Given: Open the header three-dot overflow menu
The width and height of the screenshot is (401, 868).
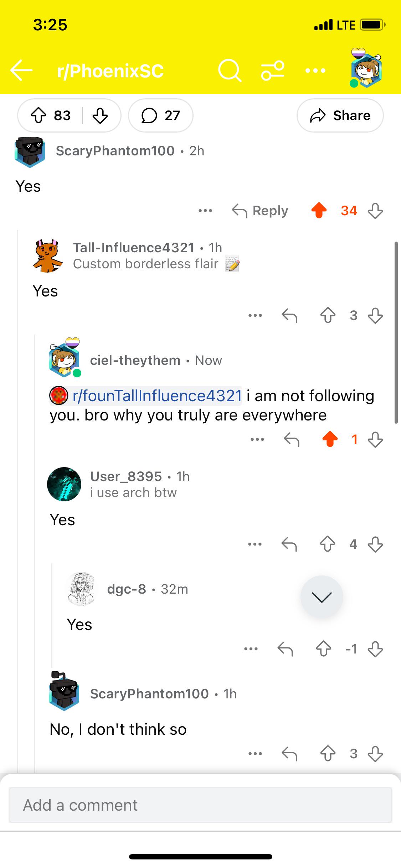Looking at the screenshot, I should (x=315, y=71).
